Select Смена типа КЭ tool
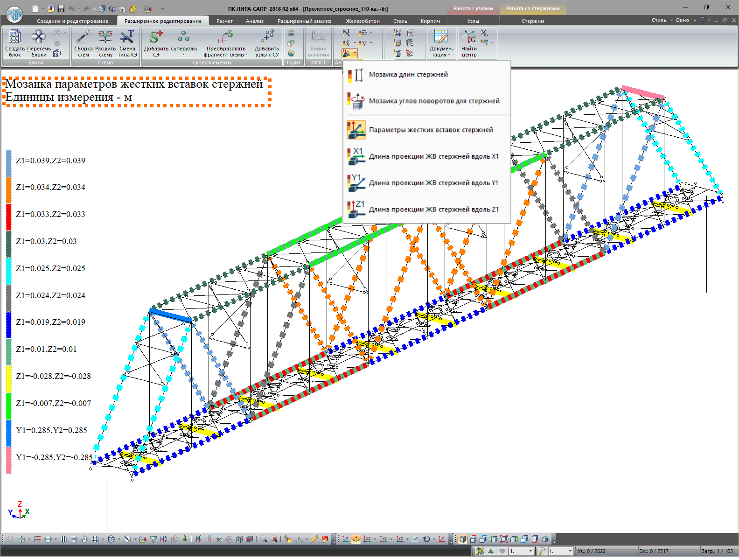 (x=127, y=37)
